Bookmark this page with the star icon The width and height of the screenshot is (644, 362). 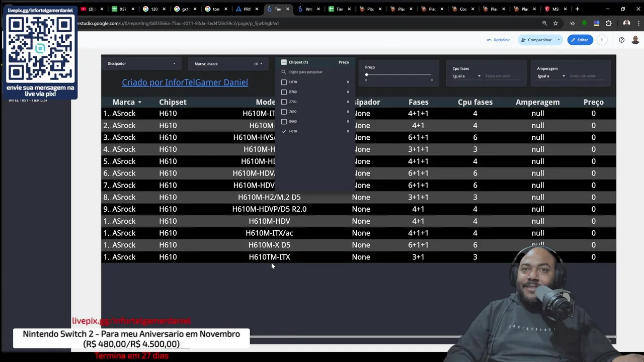[555, 23]
